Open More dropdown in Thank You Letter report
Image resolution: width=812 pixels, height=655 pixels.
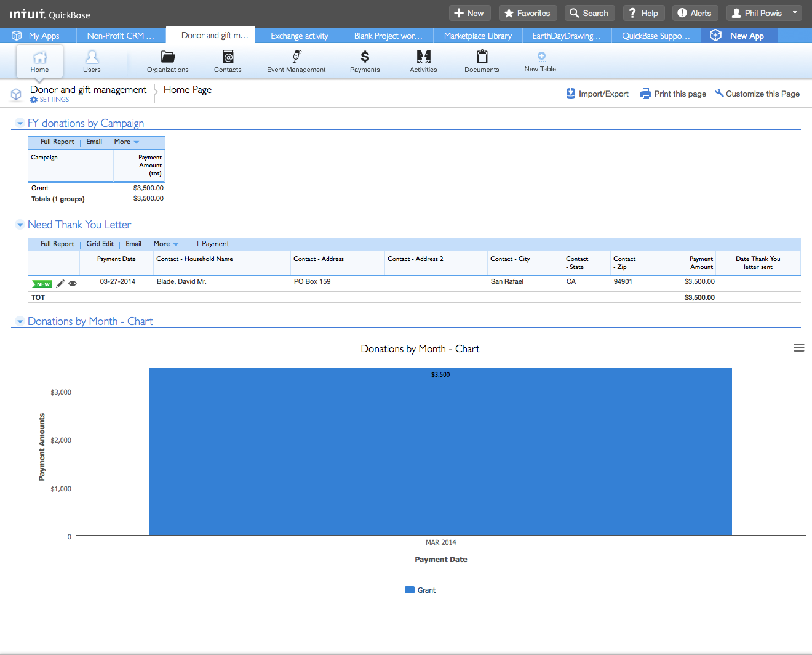tap(166, 244)
